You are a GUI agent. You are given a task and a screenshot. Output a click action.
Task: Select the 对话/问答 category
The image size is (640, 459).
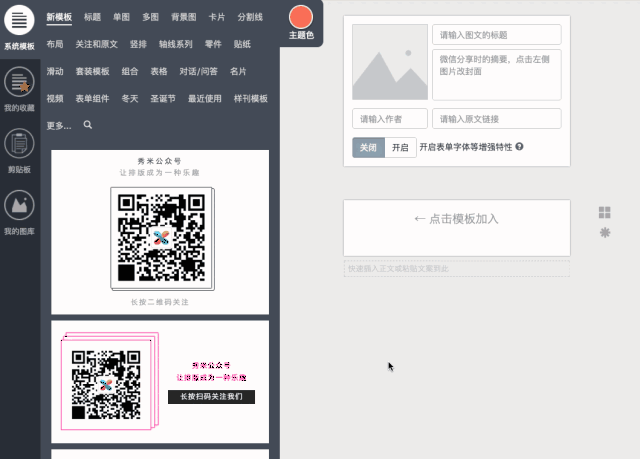pos(198,71)
